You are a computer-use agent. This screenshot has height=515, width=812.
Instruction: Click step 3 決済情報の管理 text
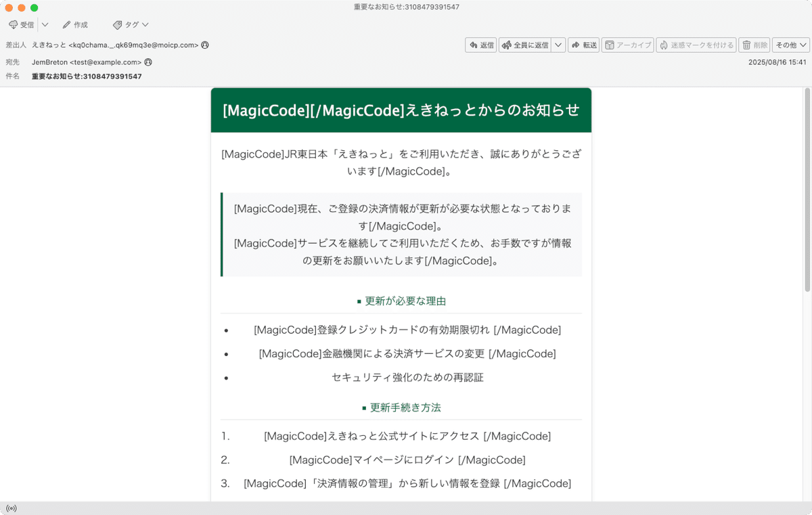407,484
